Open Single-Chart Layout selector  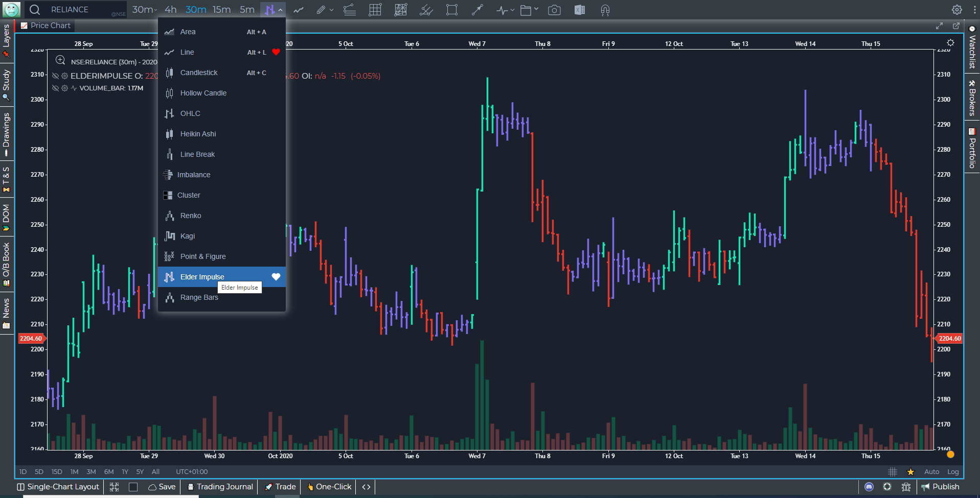pyautogui.click(x=58, y=487)
